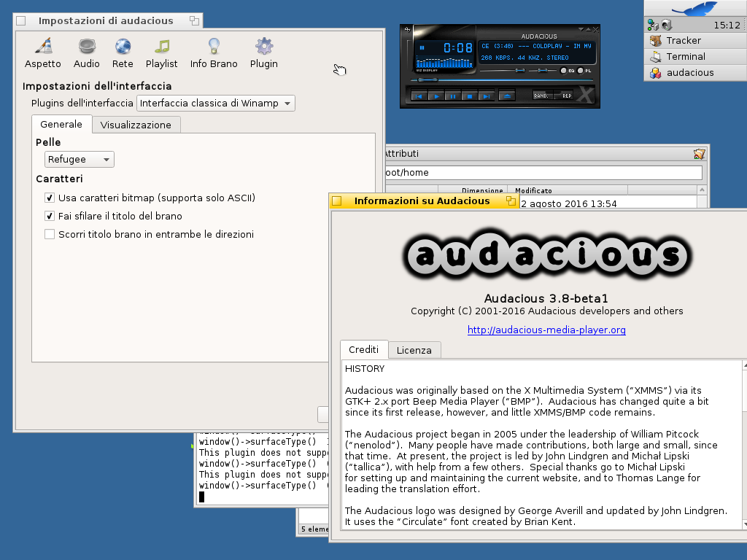Click the Haiku leaf Deskbar menu
Screen dimensions: 747x560
[x=694, y=8]
